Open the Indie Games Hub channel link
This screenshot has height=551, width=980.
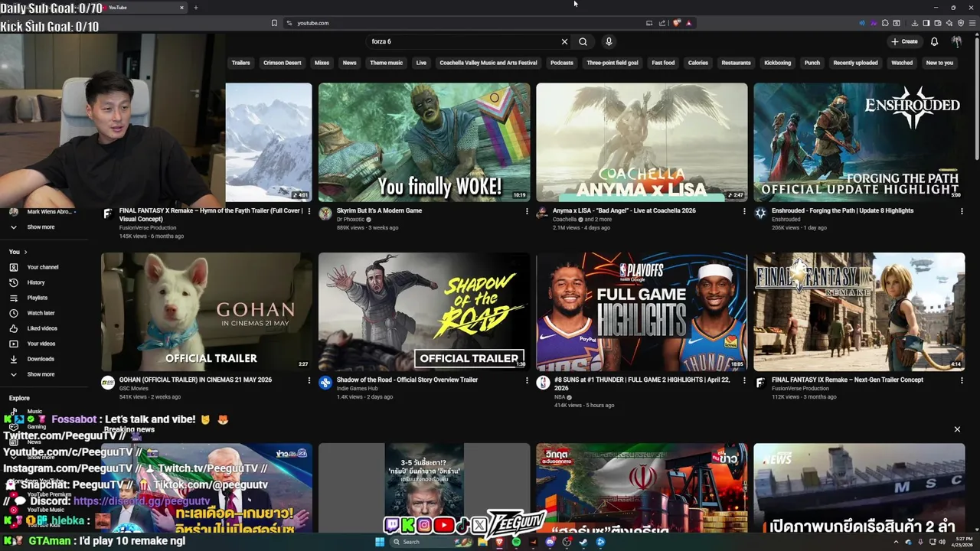pyautogui.click(x=357, y=389)
